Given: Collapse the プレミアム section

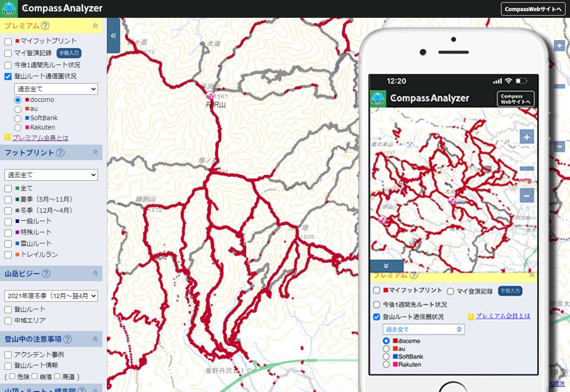Looking at the screenshot, I should (95, 26).
